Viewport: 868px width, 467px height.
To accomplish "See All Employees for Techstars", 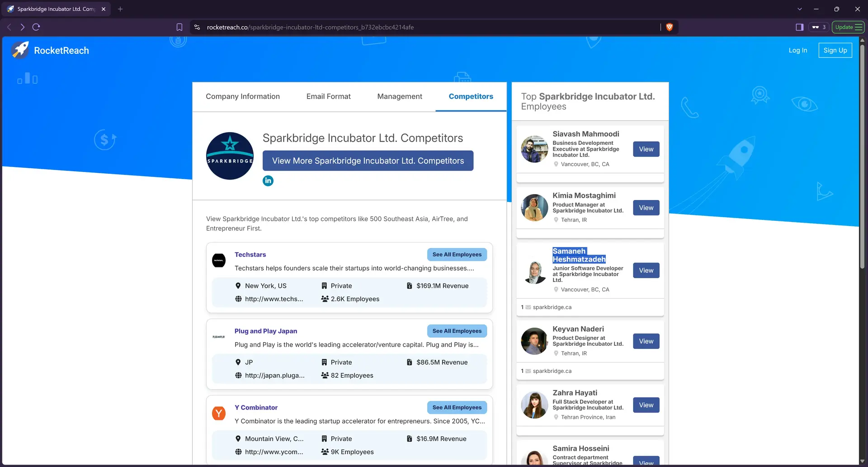I will [x=457, y=255].
